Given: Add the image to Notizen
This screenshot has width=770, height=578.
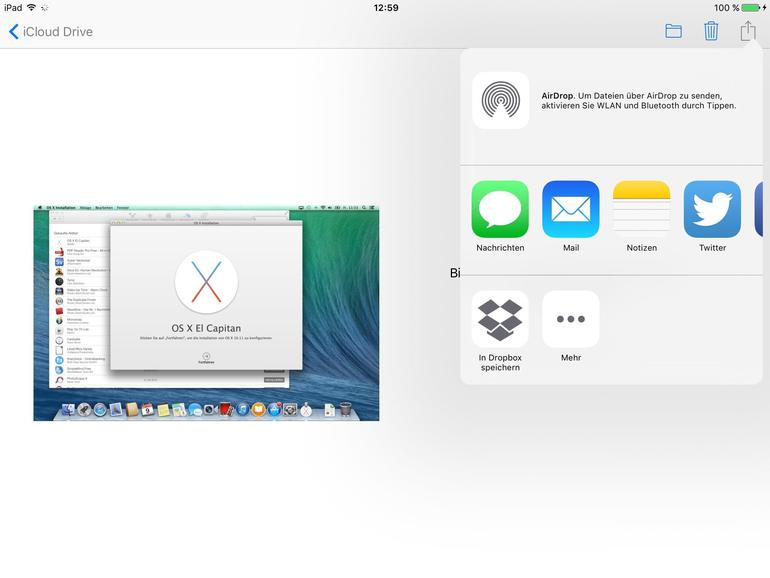Looking at the screenshot, I should [x=641, y=209].
